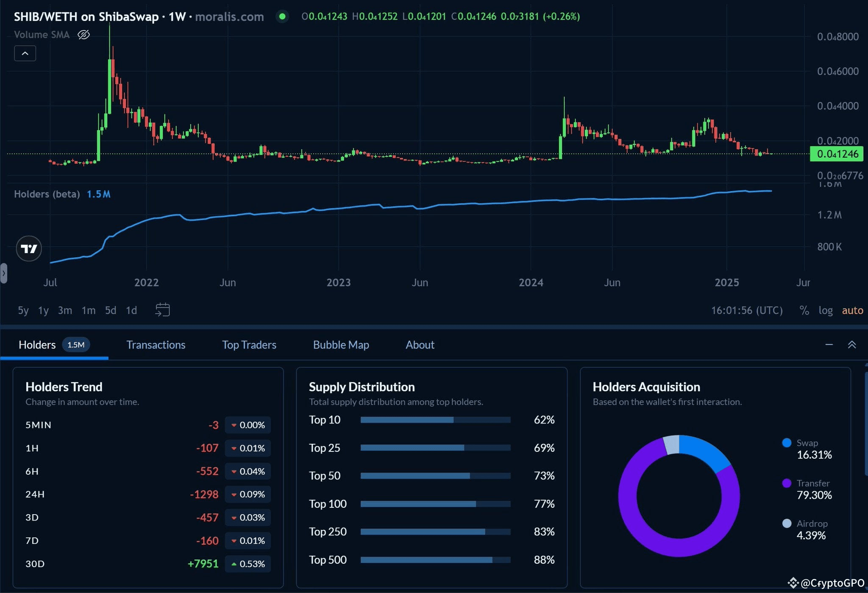The image size is (868, 593).
Task: Collapse the indicator legend chevron button
Action: click(25, 53)
